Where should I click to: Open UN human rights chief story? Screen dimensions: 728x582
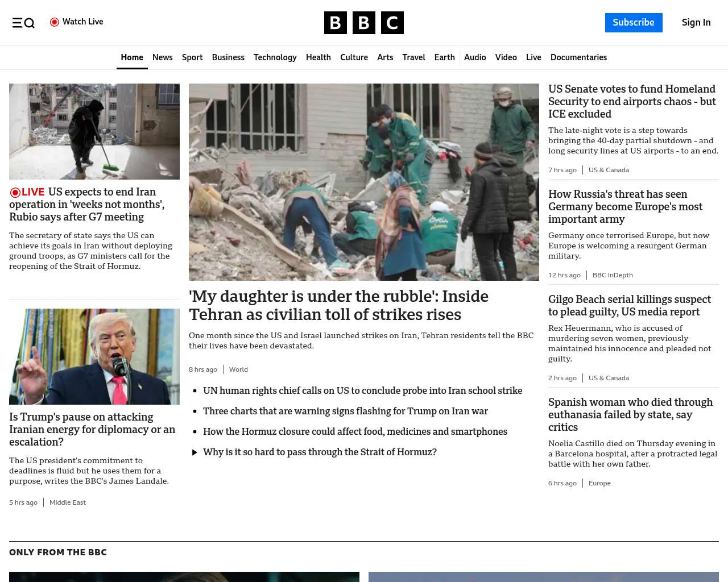pos(362,390)
